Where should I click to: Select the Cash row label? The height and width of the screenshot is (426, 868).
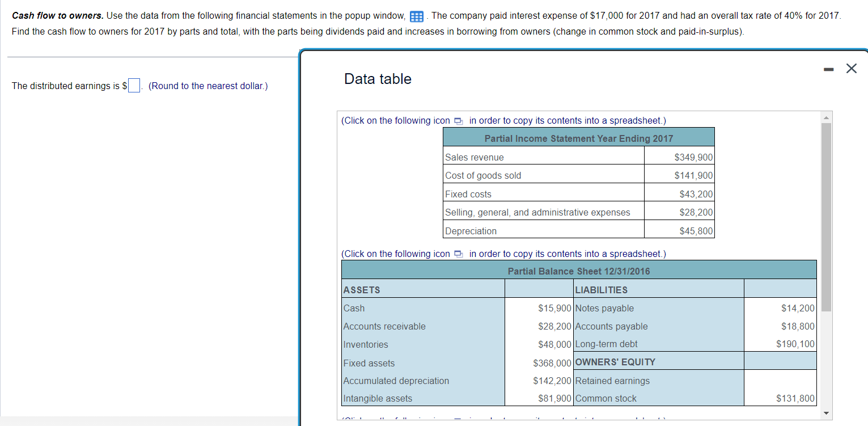[x=354, y=308]
